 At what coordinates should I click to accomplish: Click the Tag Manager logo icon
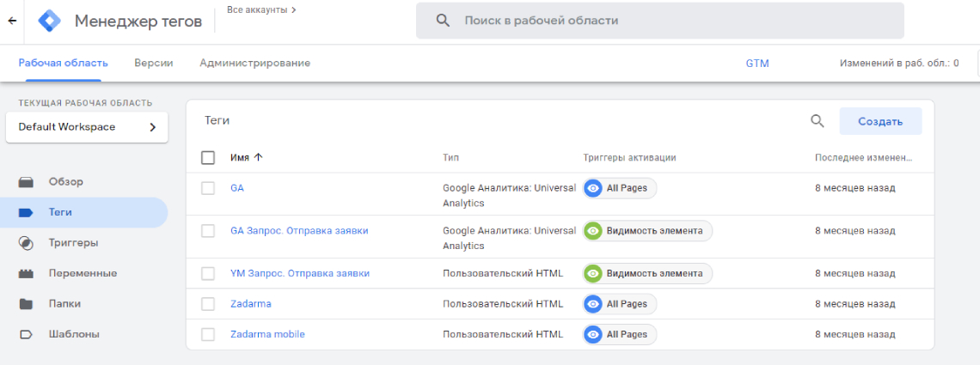click(49, 21)
